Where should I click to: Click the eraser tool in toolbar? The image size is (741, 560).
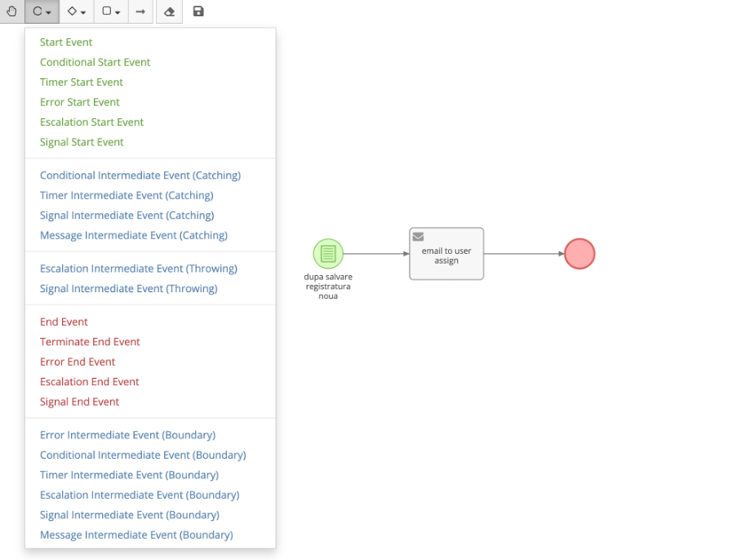[x=169, y=11]
